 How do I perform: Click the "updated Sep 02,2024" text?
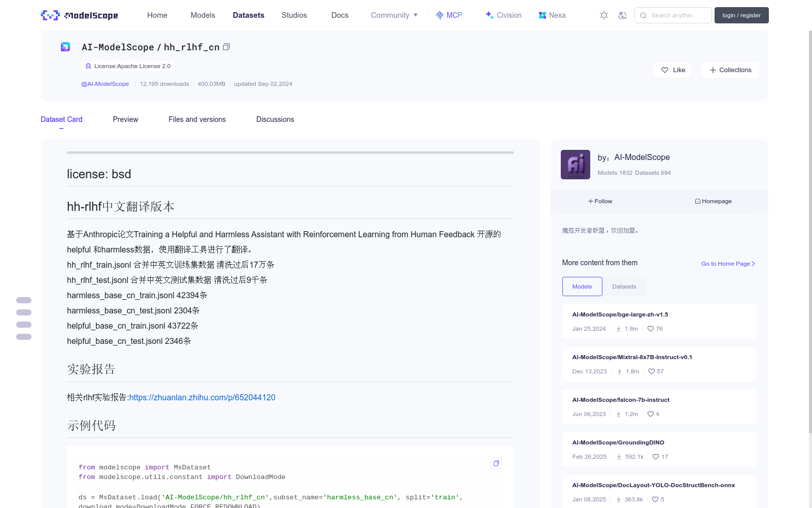click(263, 84)
